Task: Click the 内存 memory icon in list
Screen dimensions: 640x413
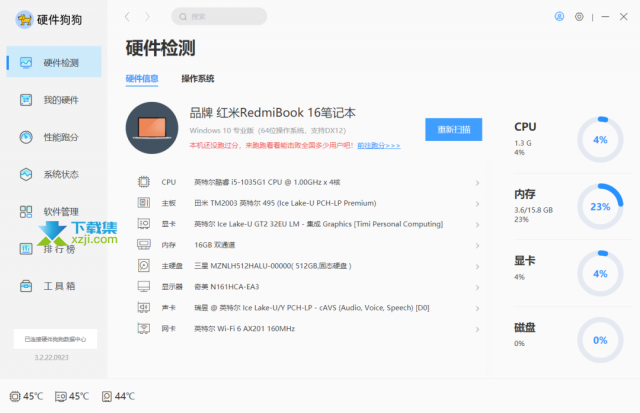Action: point(144,244)
